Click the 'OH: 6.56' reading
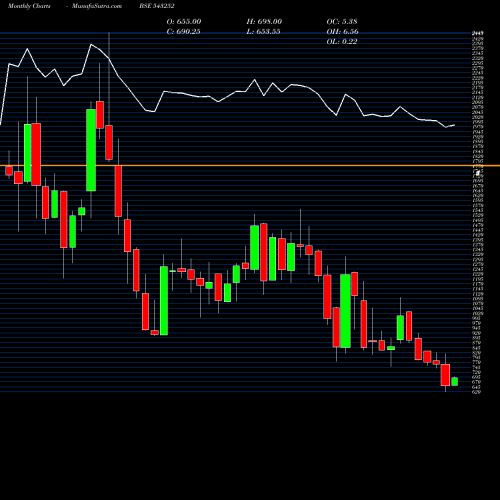 342,31
